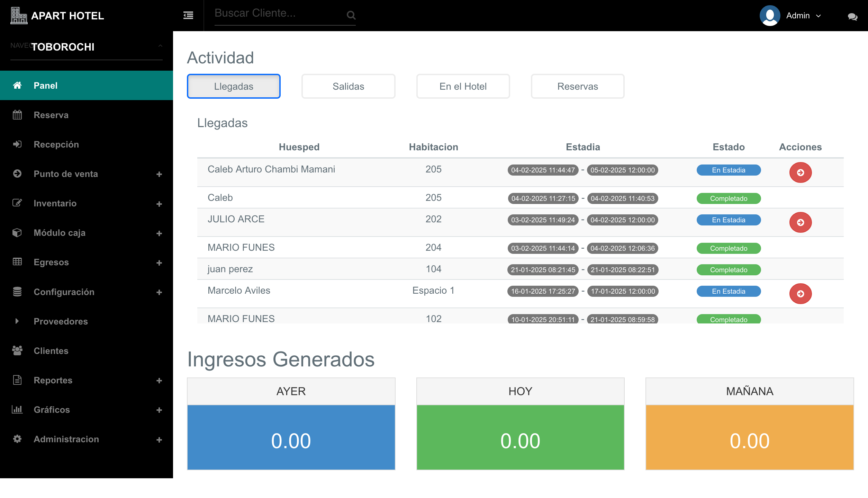
Task: Switch to the En el Hotel tab
Action: (463, 86)
